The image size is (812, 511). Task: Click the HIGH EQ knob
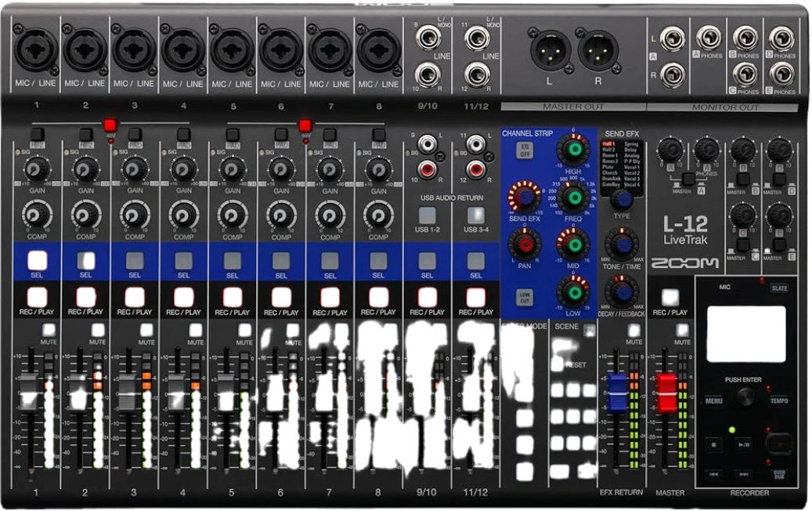coord(573,150)
